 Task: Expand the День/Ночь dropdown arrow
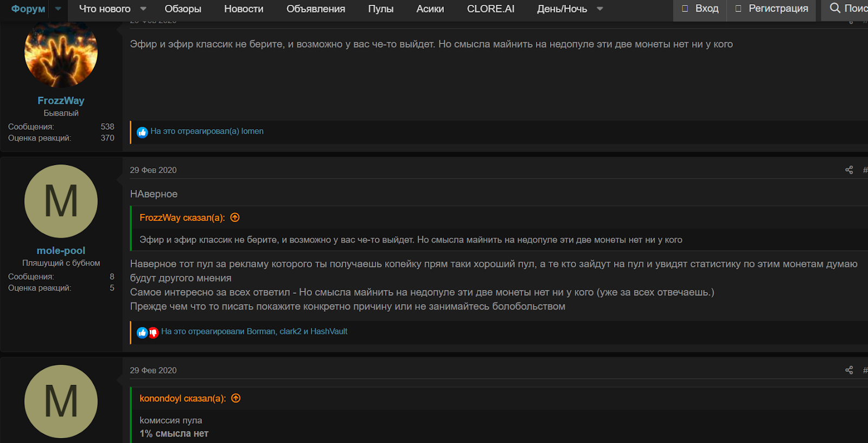[600, 9]
